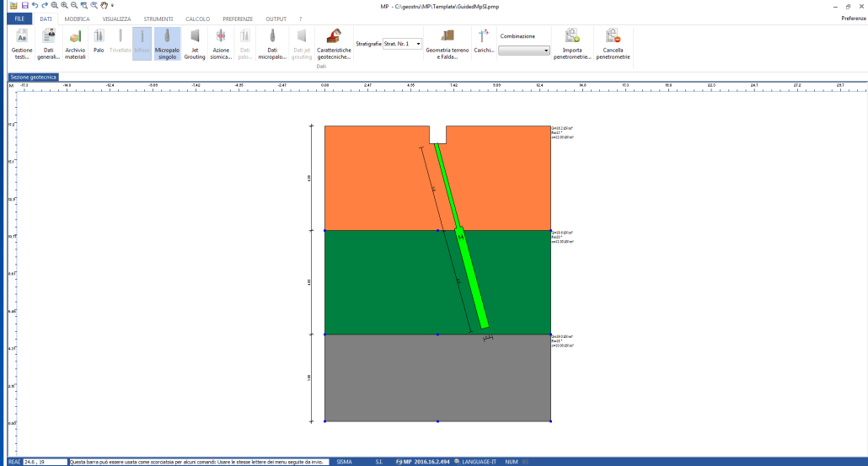Open Archivio materiali
This screenshot has width=868, height=466.
point(76,44)
